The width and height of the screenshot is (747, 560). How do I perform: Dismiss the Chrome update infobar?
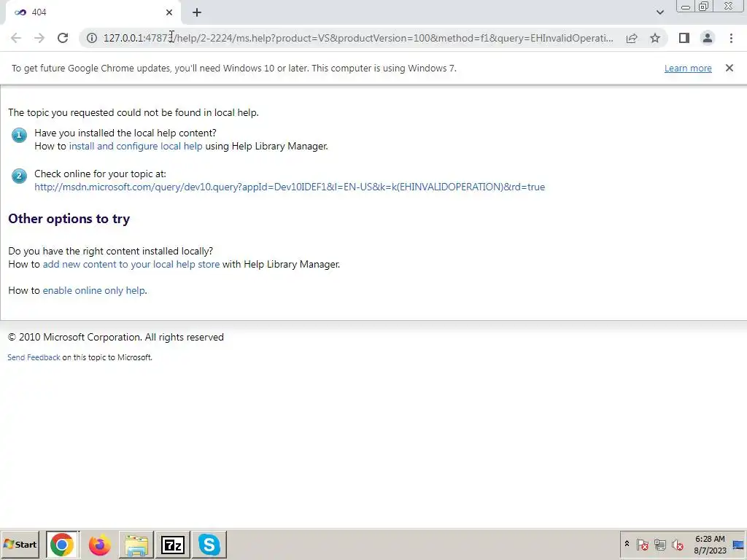coord(729,68)
